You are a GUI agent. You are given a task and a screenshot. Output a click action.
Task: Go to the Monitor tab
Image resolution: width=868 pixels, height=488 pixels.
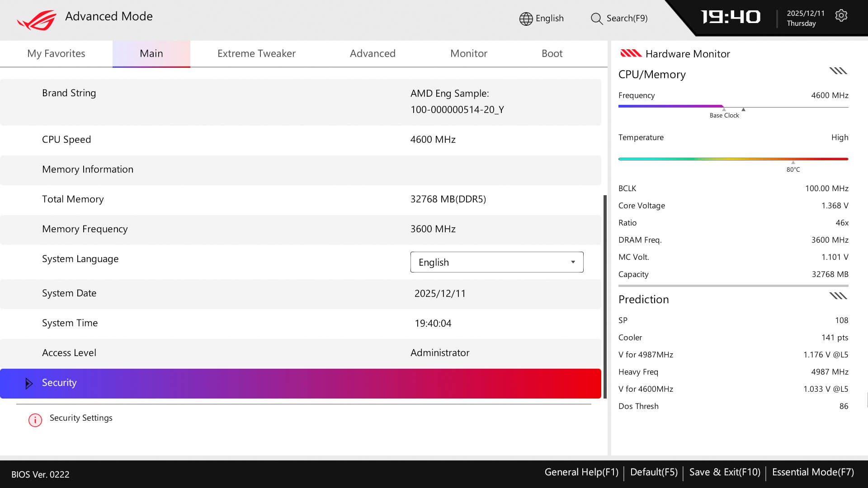coord(468,53)
